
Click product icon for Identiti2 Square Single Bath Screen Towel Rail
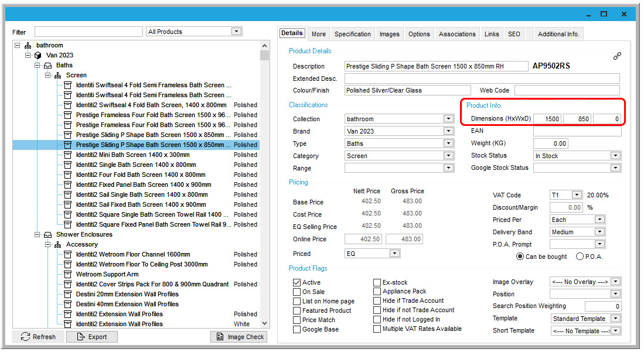(68, 214)
